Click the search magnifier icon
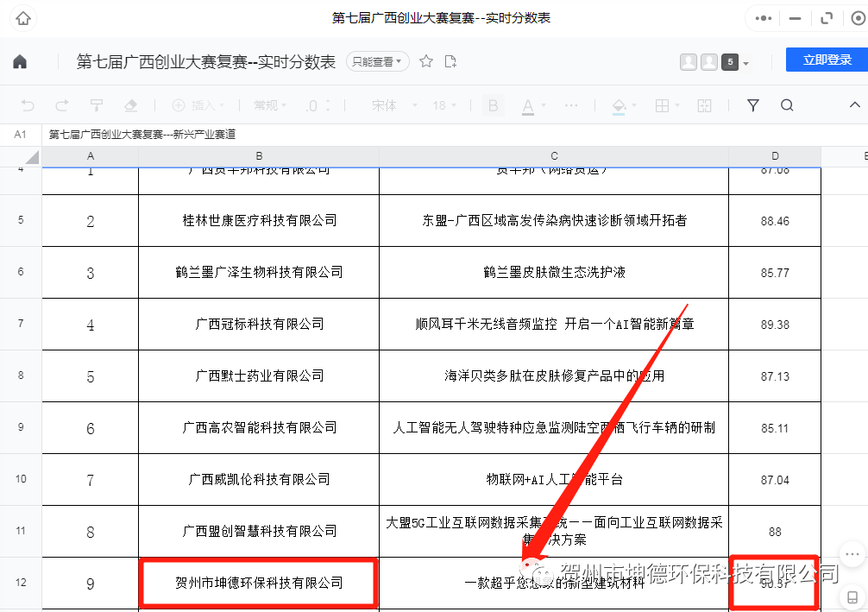Image resolution: width=868 pixels, height=612 pixels. pos(786,105)
